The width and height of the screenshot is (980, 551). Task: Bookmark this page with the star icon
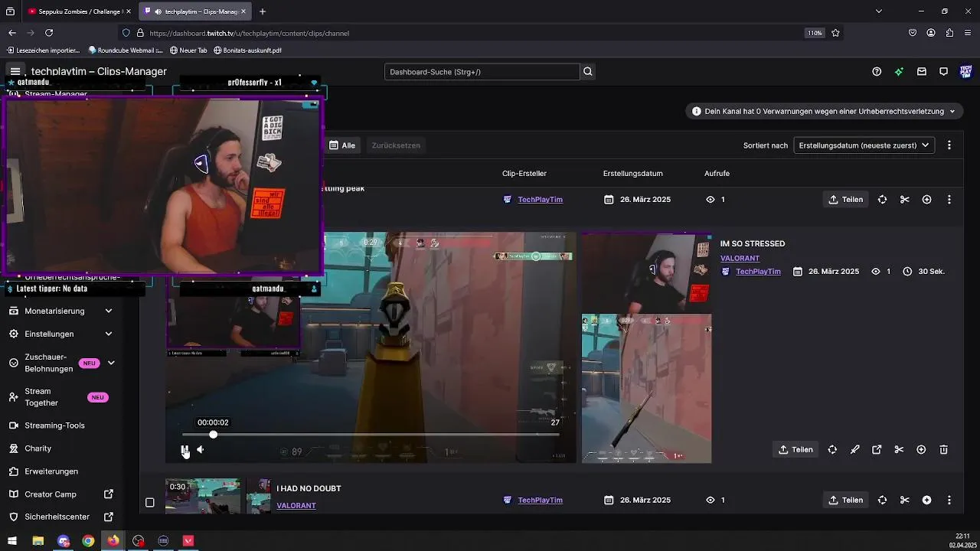click(x=835, y=33)
